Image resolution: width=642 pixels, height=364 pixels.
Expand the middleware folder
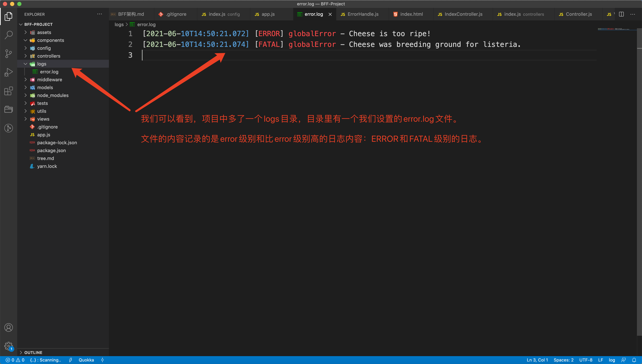[63, 79]
